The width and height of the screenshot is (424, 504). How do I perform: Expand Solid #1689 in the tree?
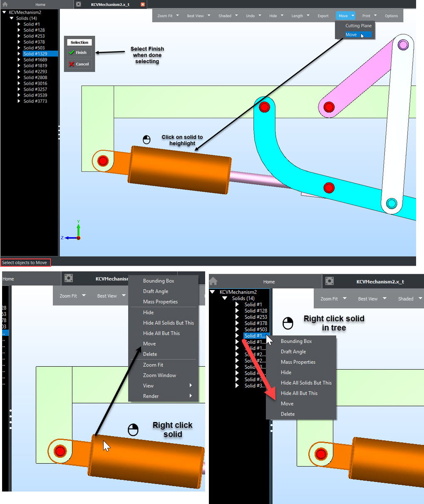click(19, 60)
